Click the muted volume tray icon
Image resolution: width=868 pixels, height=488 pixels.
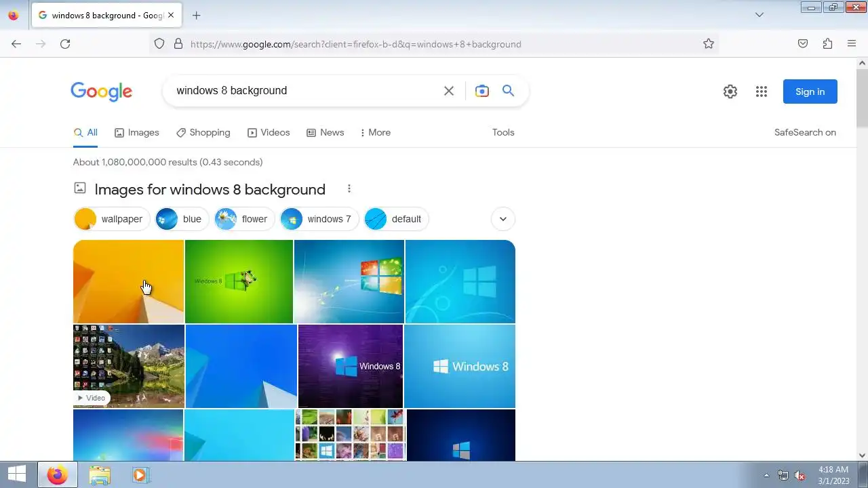coord(800,476)
